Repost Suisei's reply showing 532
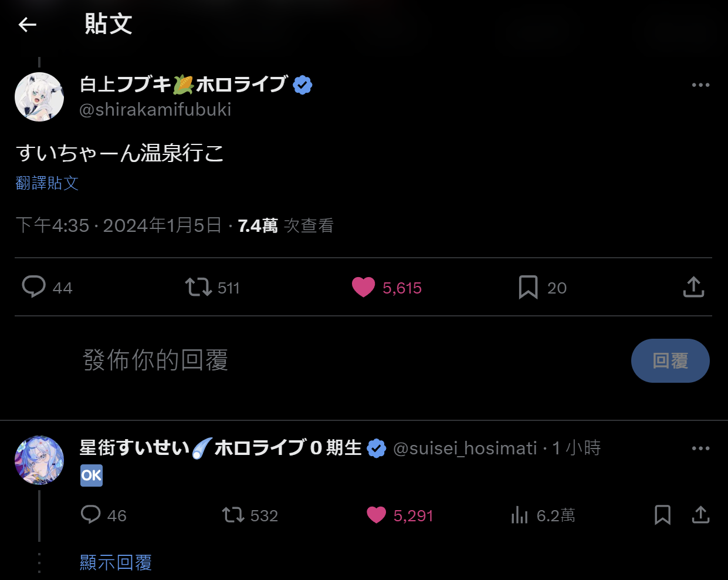Viewport: 728px width, 580px height. pyautogui.click(x=233, y=515)
